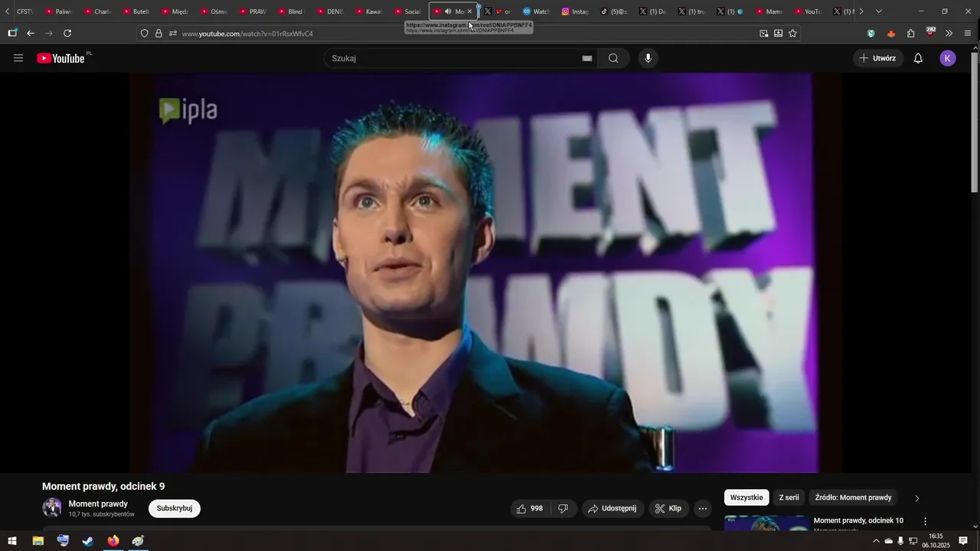Dislike the video with thumbs-down
Image resolution: width=980 pixels, height=551 pixels.
[563, 508]
